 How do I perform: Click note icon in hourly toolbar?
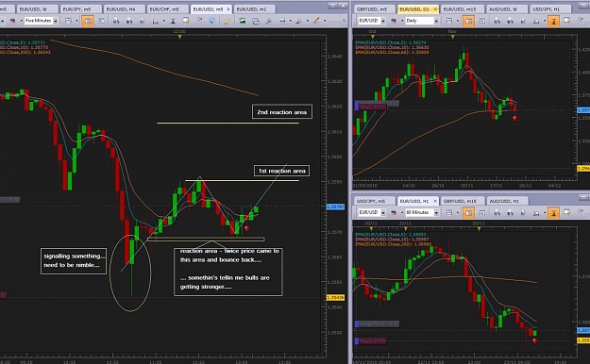point(566,212)
